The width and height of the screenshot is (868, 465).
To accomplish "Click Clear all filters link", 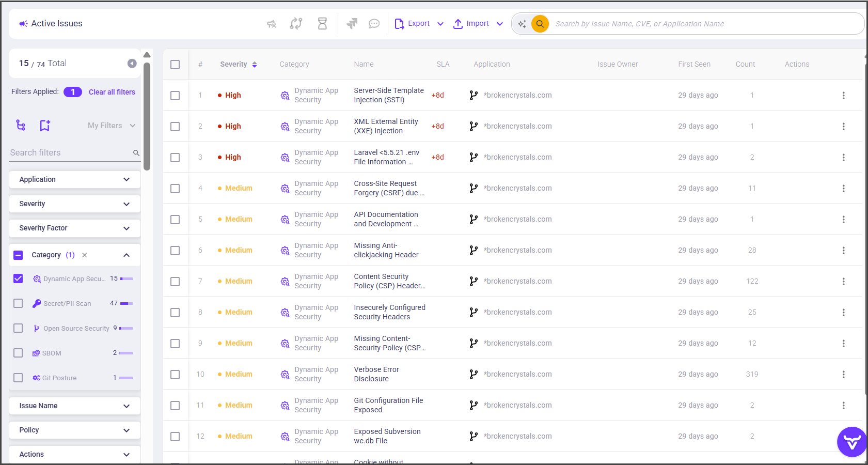I will tap(112, 92).
